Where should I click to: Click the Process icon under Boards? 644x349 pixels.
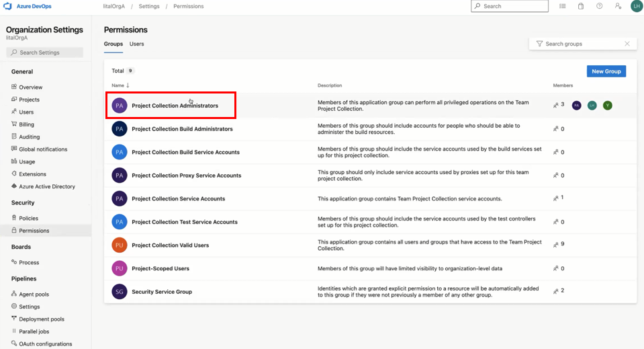14,262
